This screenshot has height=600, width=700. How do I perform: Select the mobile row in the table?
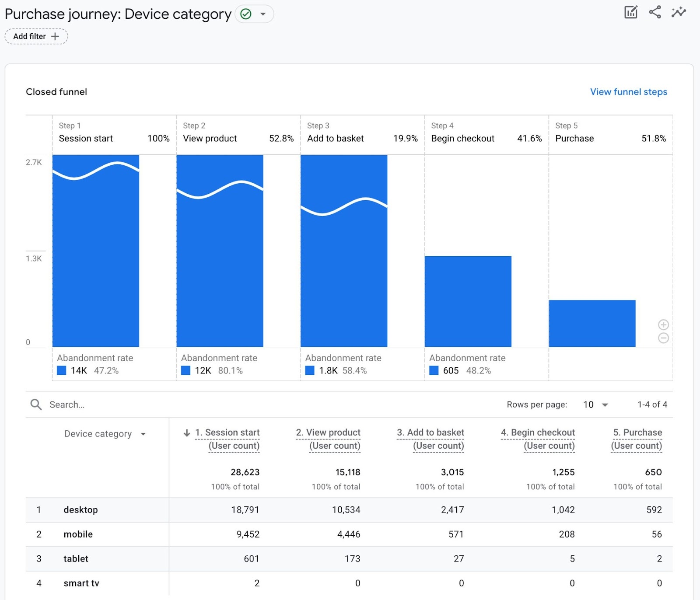pyautogui.click(x=78, y=534)
